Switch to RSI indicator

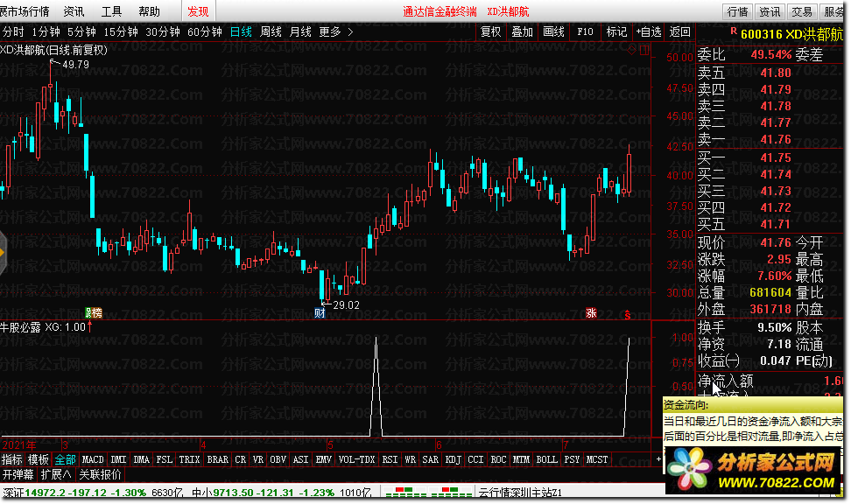390,459
